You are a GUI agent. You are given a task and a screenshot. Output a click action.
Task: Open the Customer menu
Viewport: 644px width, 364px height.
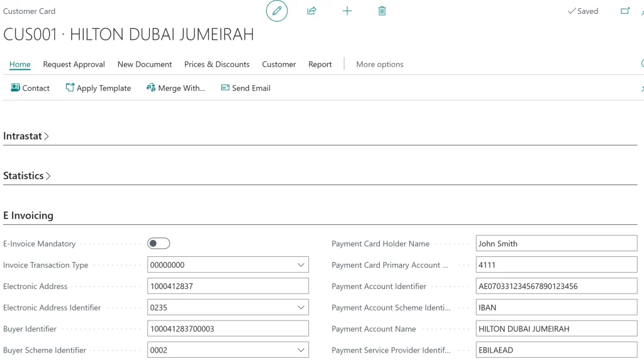(279, 64)
